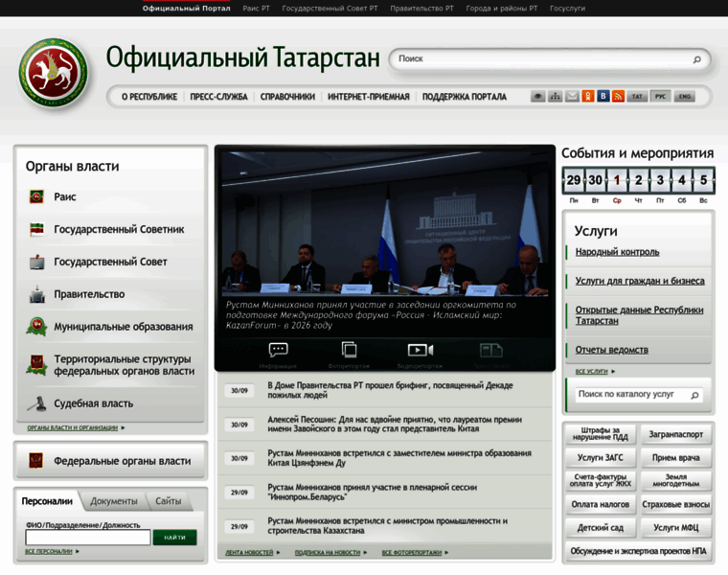Click the Судебная власть gavel icon
Image resolution: width=728 pixels, height=575 pixels.
click(36, 403)
